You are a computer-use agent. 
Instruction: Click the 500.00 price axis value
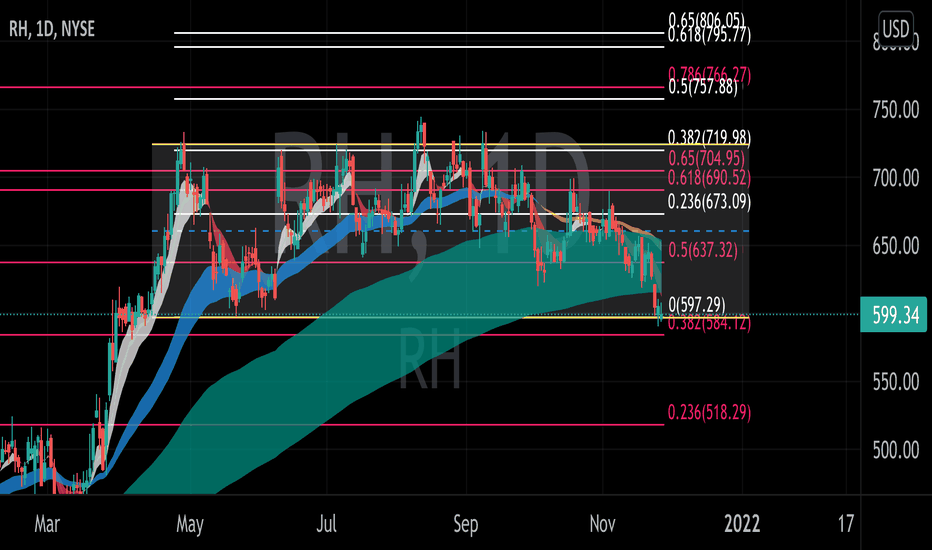(896, 450)
